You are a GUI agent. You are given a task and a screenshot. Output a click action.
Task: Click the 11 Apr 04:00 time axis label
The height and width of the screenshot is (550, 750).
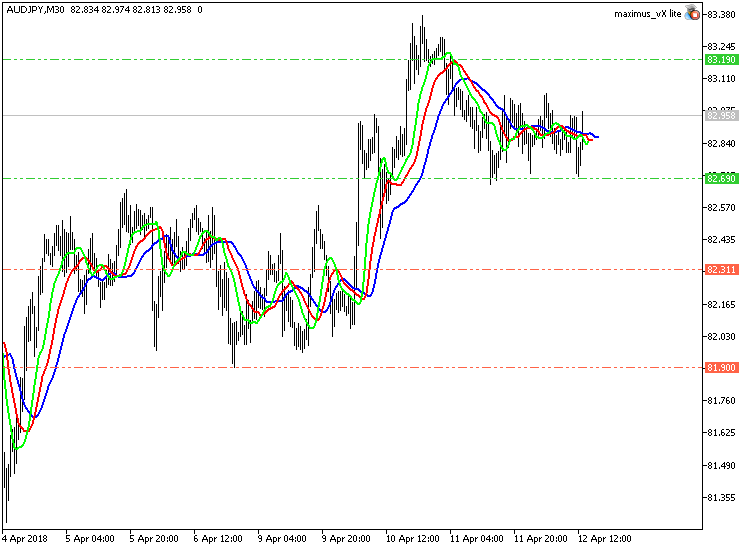476,539
